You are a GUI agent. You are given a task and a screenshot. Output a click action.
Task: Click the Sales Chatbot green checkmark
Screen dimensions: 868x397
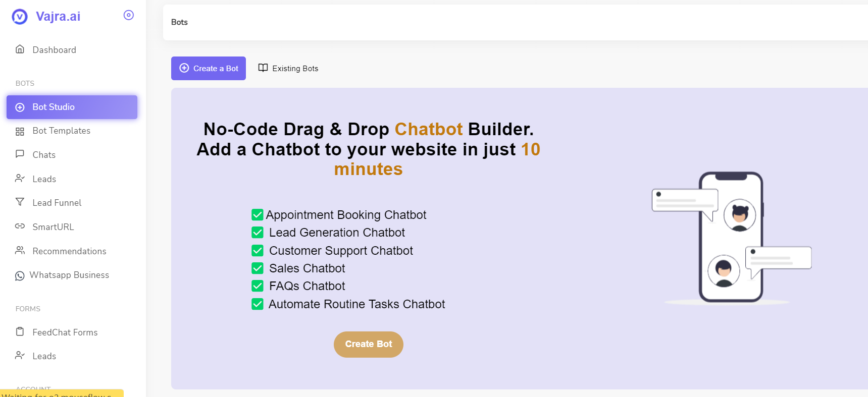258,268
